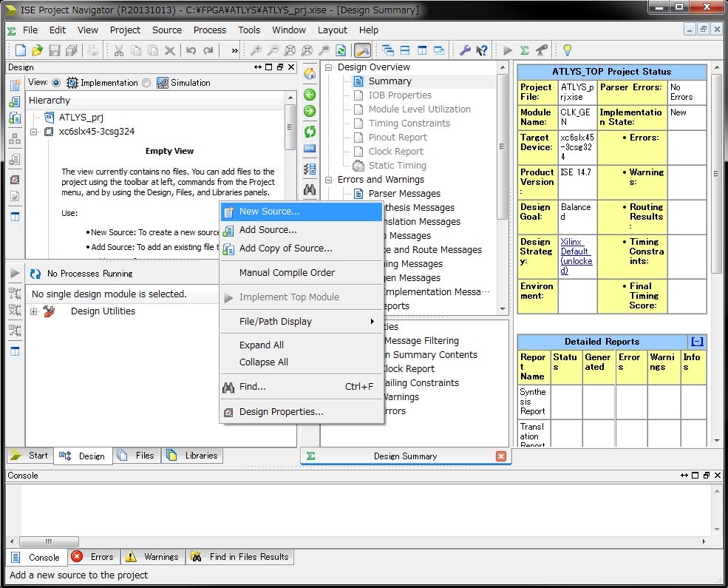The width and height of the screenshot is (728, 588).
Task: Select Parser Messages tree item
Action: point(404,194)
